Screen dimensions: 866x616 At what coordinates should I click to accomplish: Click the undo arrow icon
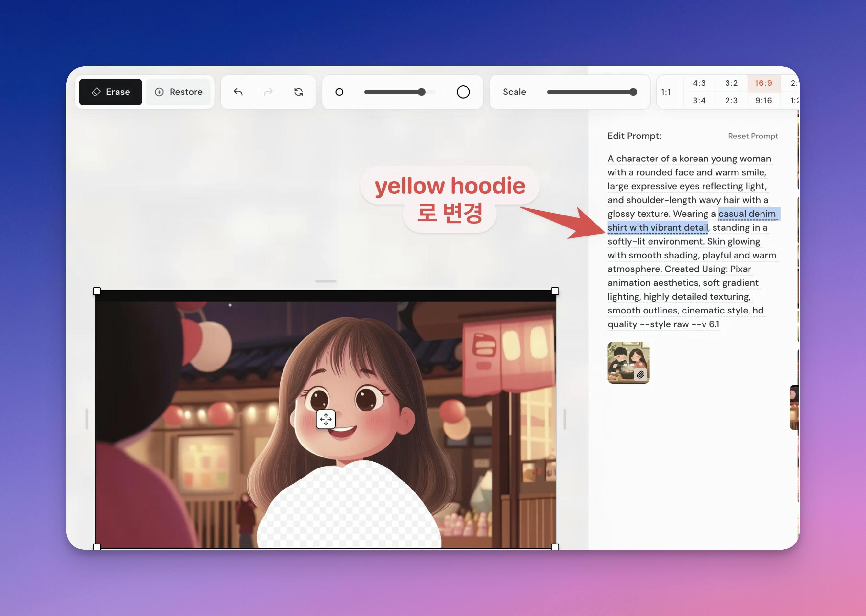coord(238,92)
